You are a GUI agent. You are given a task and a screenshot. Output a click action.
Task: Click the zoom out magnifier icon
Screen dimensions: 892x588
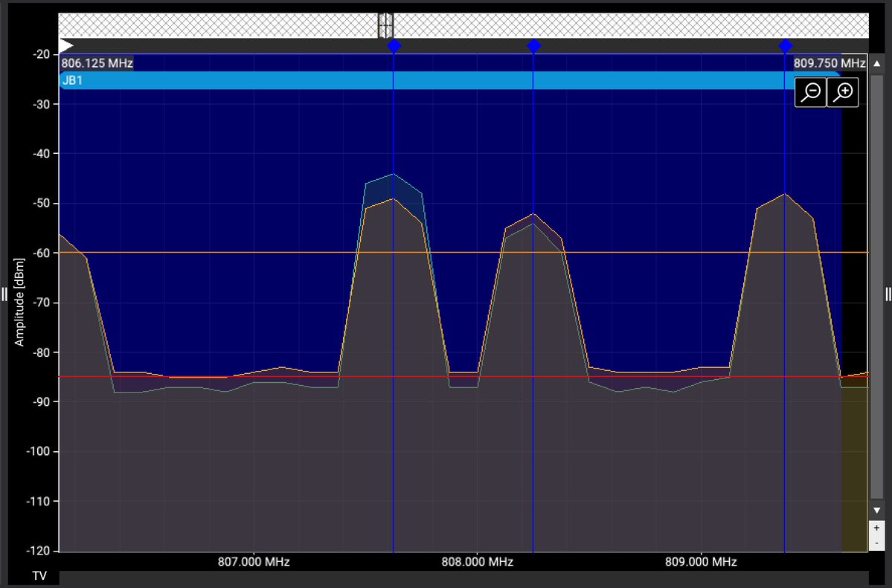click(811, 92)
